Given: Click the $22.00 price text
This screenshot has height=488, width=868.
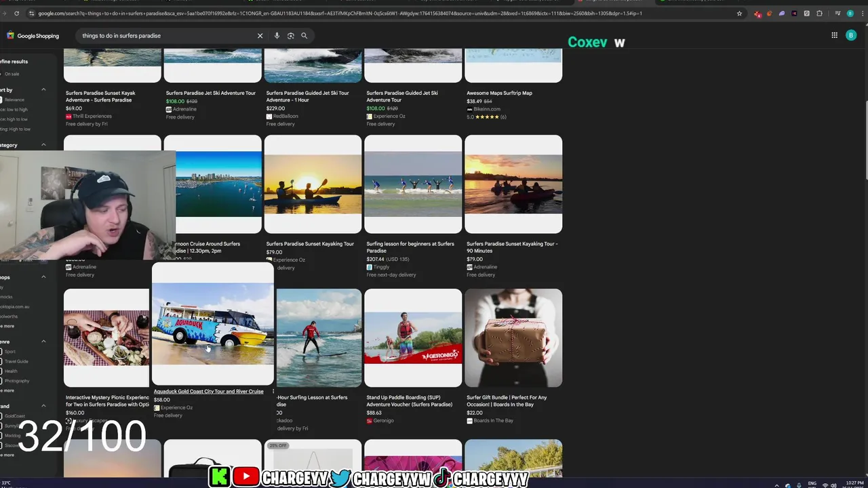Looking at the screenshot, I should pos(475,412).
